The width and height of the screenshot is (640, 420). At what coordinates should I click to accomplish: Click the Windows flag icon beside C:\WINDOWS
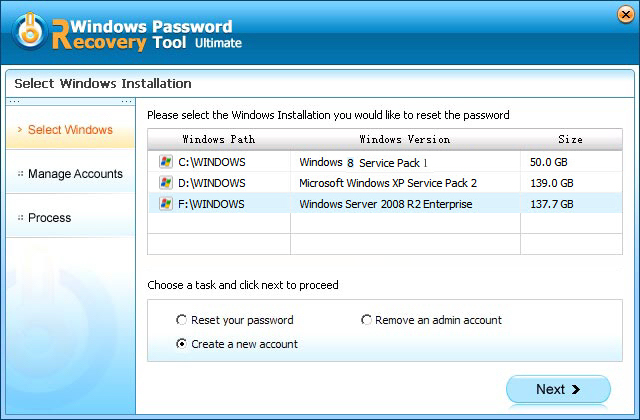point(165,162)
